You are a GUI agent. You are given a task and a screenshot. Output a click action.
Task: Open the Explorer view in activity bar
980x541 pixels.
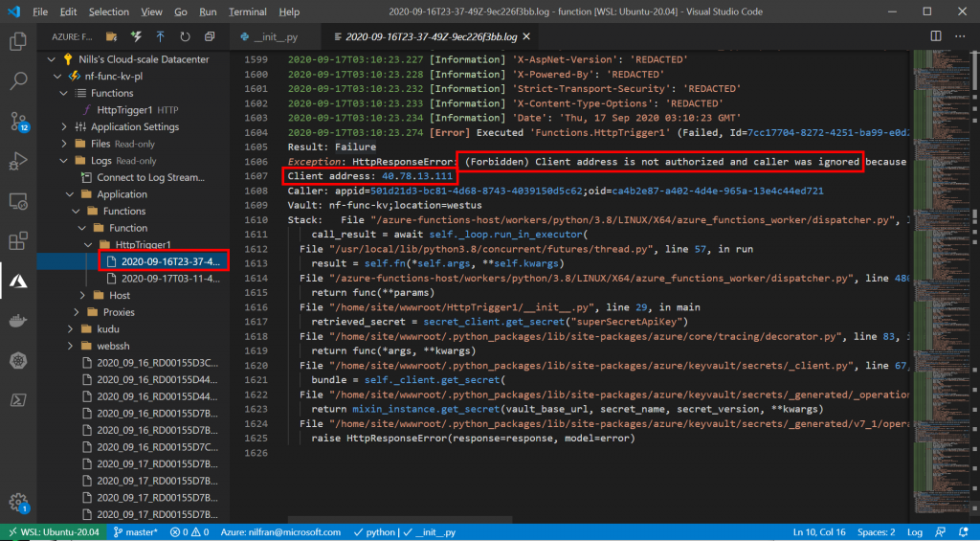tap(18, 42)
